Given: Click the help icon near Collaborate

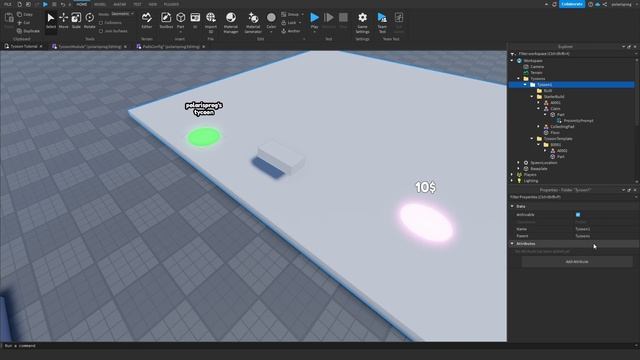Looking at the screenshot, I should tap(590, 4).
